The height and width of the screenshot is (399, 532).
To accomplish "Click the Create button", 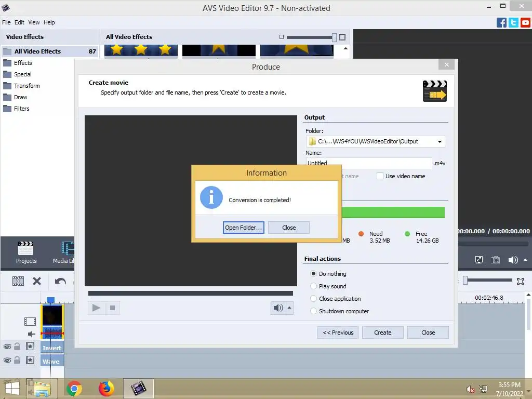I will tap(383, 332).
